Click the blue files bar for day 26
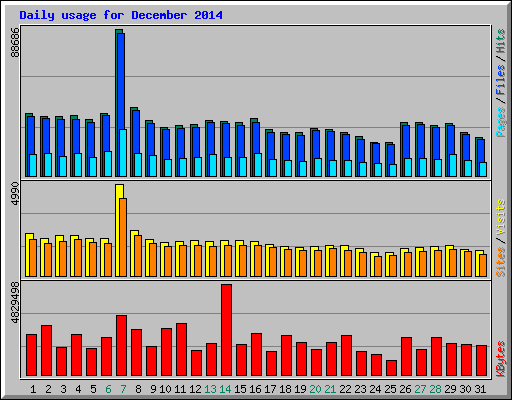This screenshot has height=400, width=512. point(406,142)
